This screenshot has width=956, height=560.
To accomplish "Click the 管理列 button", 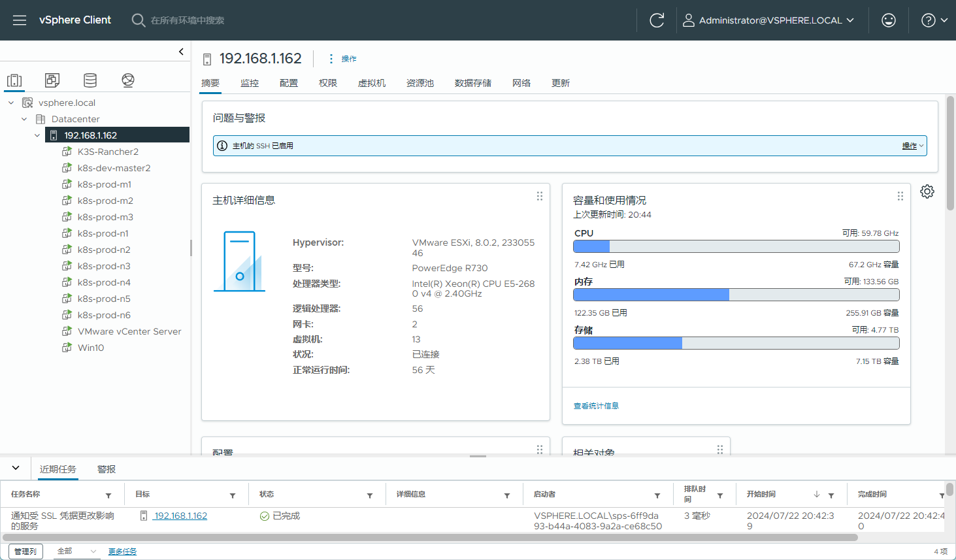I will (x=26, y=552).
